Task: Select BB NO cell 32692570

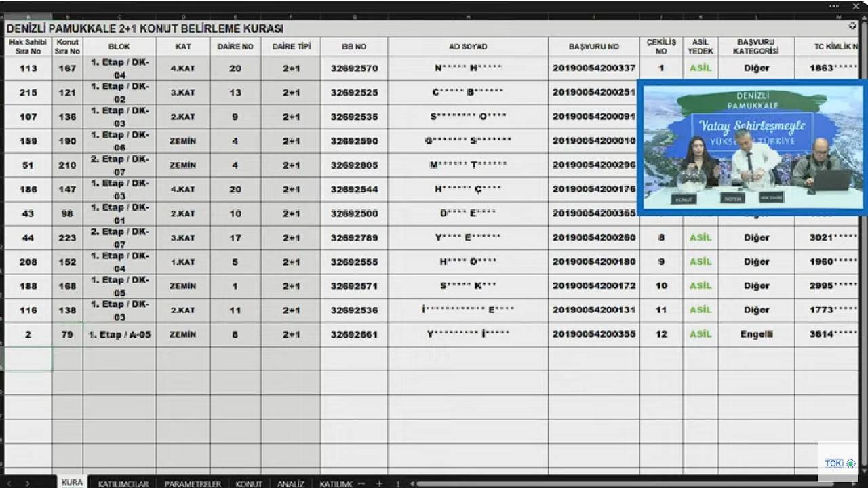Action: 354,68
